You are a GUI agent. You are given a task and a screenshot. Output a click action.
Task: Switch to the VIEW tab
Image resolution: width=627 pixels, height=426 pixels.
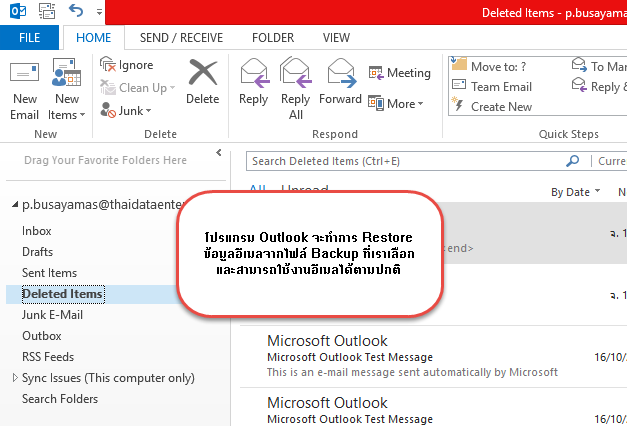pos(336,38)
